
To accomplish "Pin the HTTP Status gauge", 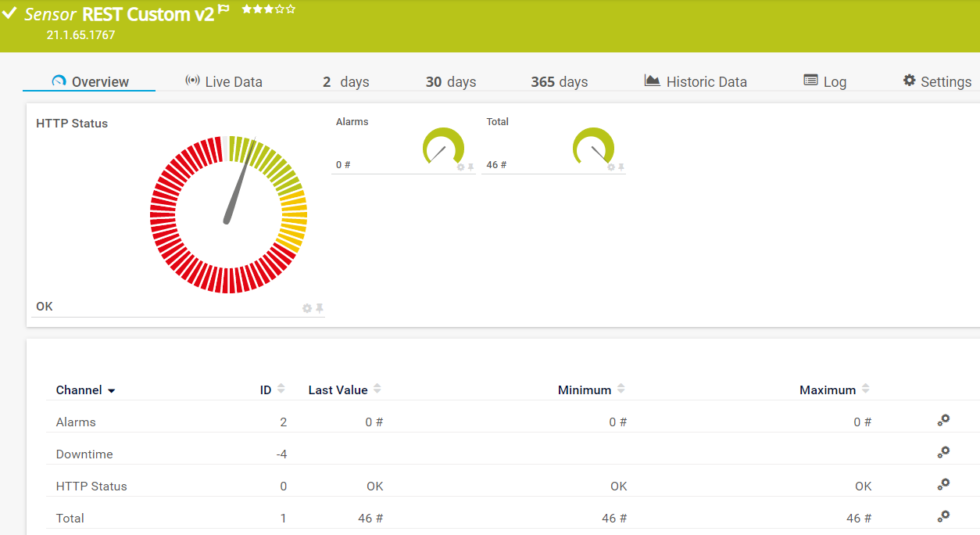I will point(320,308).
